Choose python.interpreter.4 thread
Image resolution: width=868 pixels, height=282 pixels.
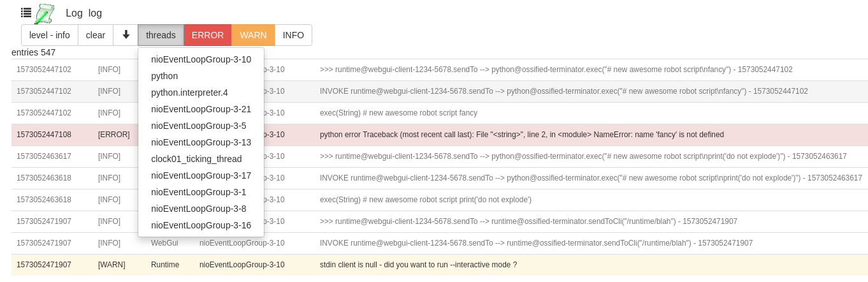pos(201,93)
